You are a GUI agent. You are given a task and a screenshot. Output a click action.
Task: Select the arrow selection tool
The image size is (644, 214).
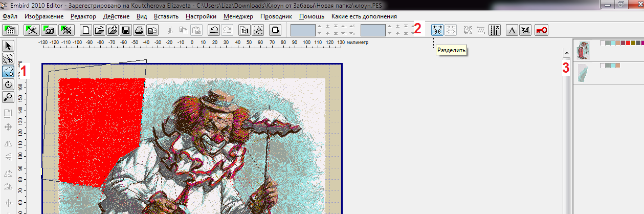click(8, 47)
